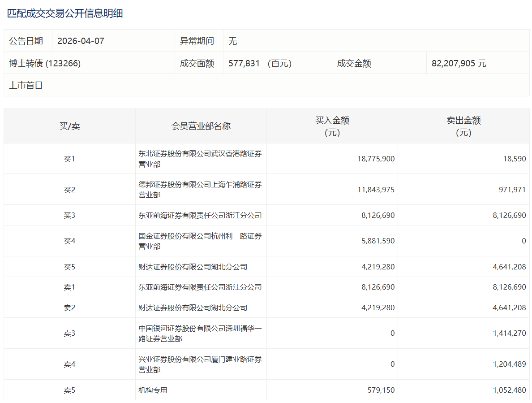Click the 机构专用 entry

pos(153,390)
